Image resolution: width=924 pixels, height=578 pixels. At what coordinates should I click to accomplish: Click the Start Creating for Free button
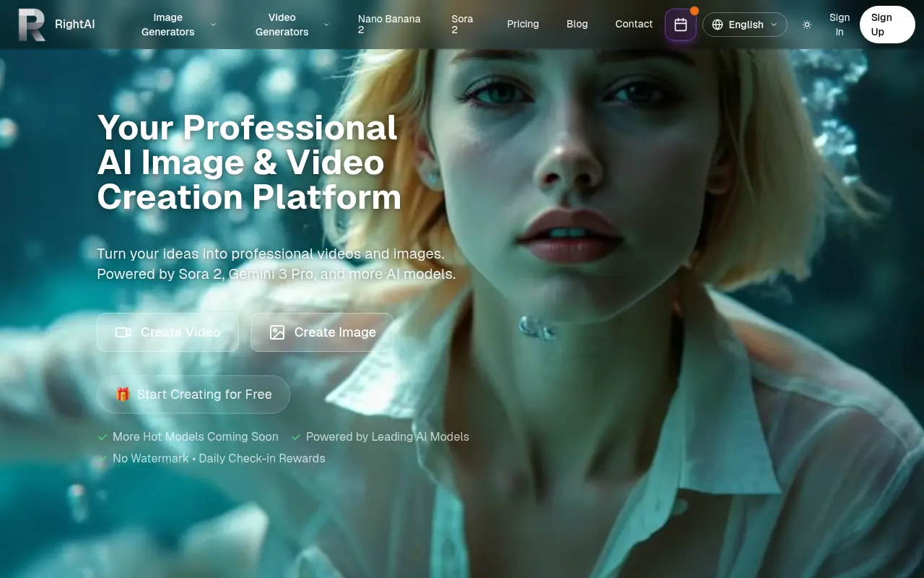[x=193, y=394]
